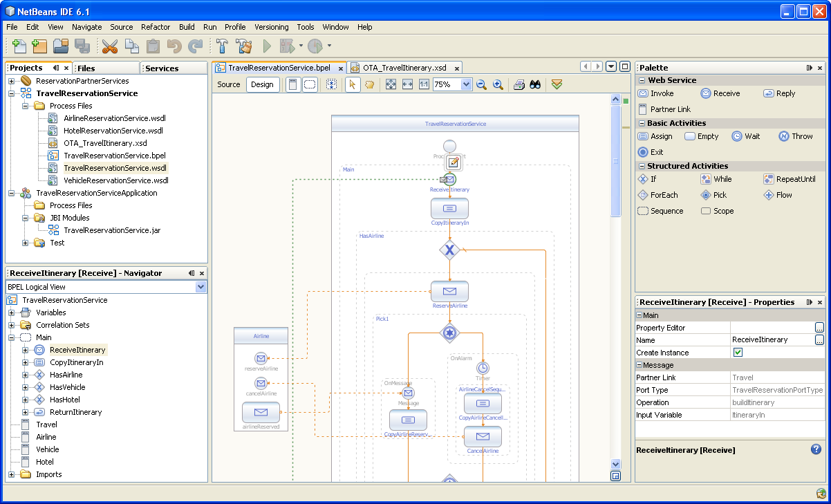The image size is (831, 504).
Task: Open the Refactor menu
Action: [155, 27]
